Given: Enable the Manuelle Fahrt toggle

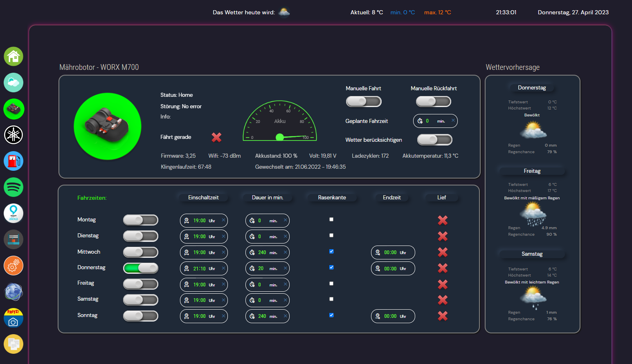Looking at the screenshot, I should (363, 101).
